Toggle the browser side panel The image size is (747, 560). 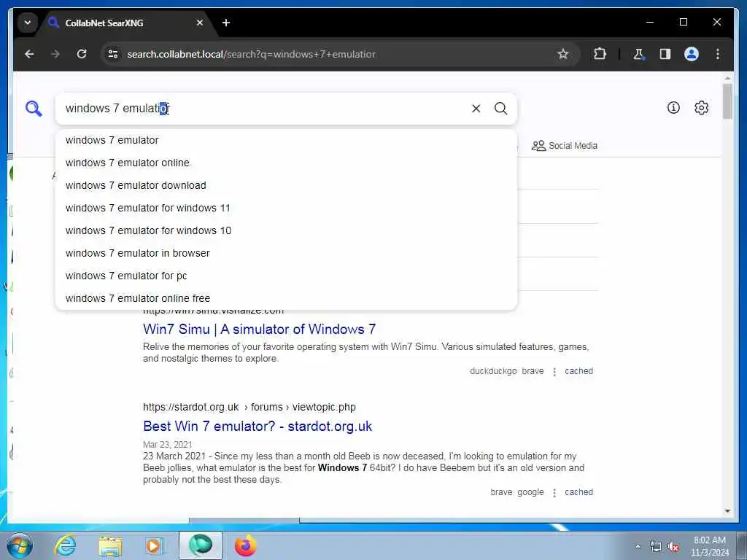pyautogui.click(x=665, y=54)
